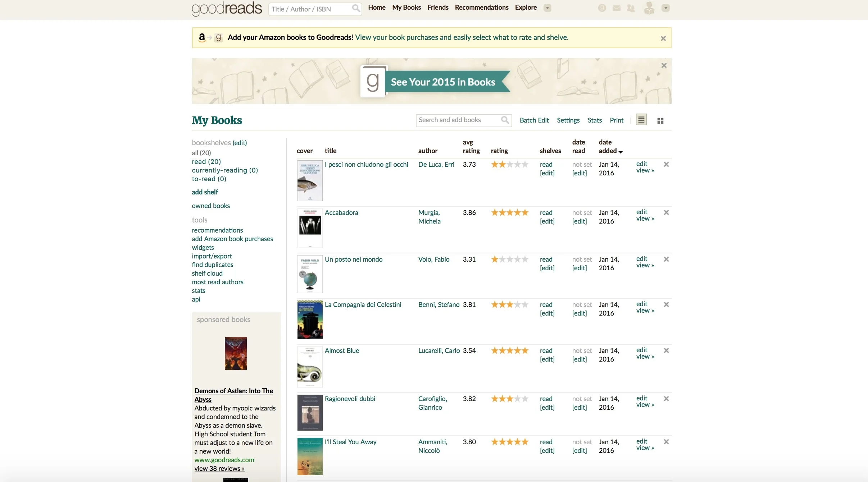Dismiss the Amazon books banner
This screenshot has height=482, width=868.
click(663, 38)
